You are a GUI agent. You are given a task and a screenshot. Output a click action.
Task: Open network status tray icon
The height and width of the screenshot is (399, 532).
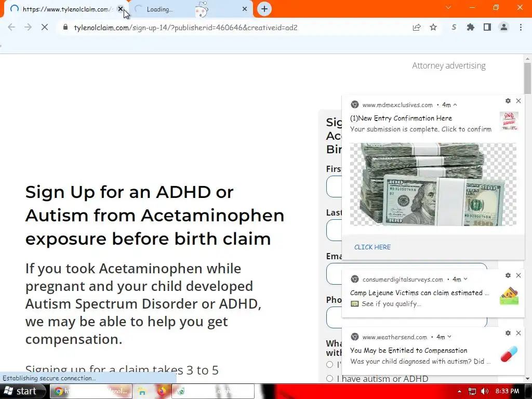click(x=472, y=391)
